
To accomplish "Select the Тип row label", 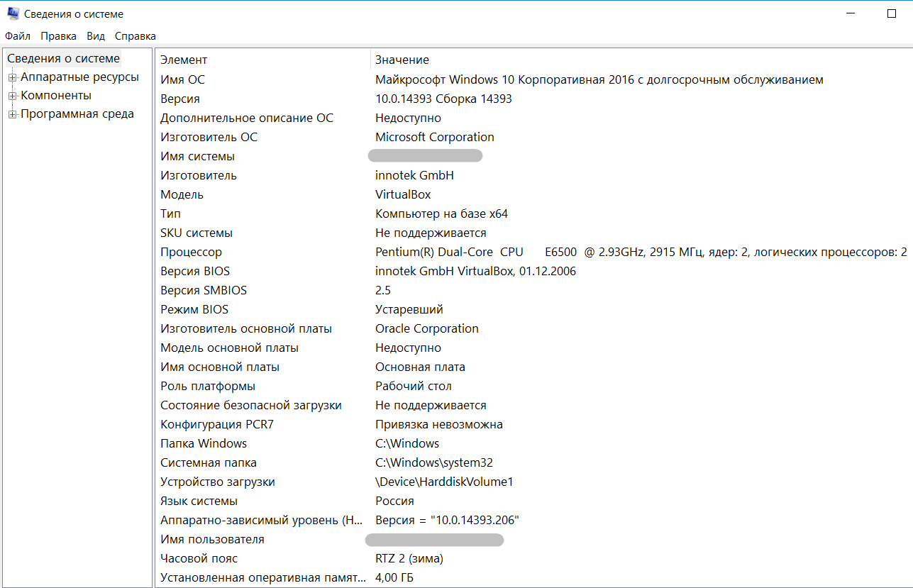I will point(170,213).
